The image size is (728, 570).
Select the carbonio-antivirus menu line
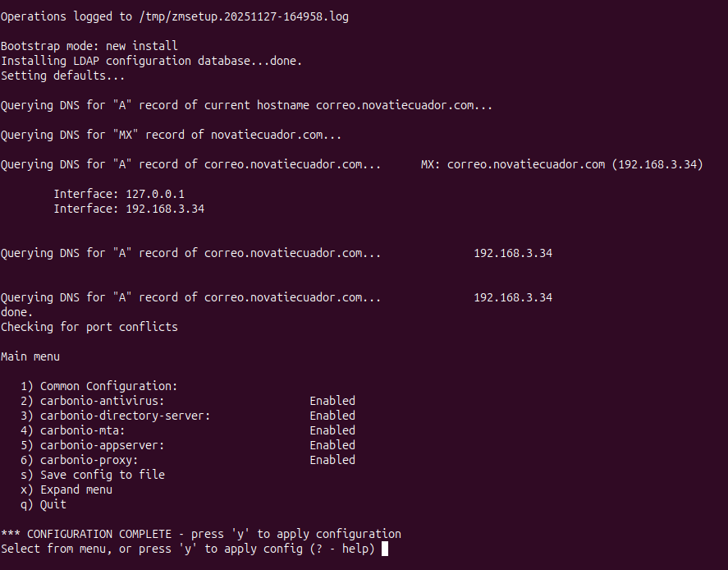click(102, 401)
